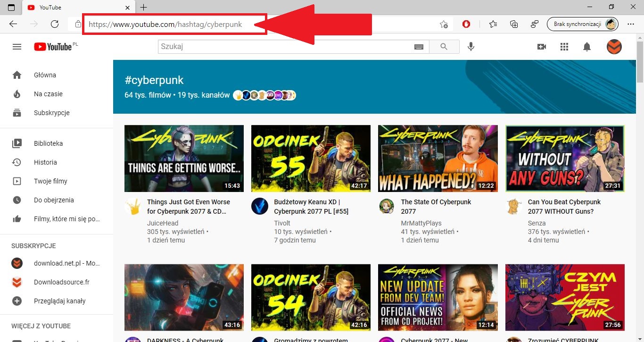This screenshot has width=644, height=342.
Task: Open the on-screen keyboard icon in search
Action: [x=419, y=47]
